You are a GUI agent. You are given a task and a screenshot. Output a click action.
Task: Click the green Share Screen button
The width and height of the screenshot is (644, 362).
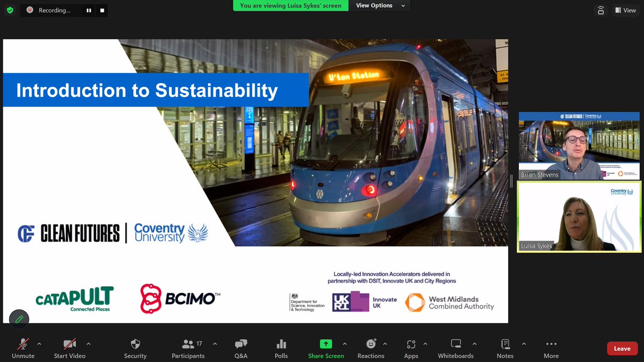tap(326, 348)
